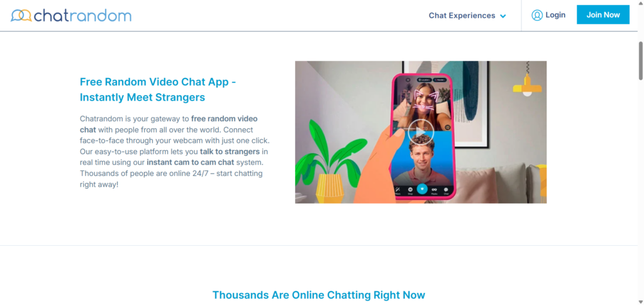644x305 pixels.
Task: Open Location dropdown on phone screen
Action: point(425,80)
